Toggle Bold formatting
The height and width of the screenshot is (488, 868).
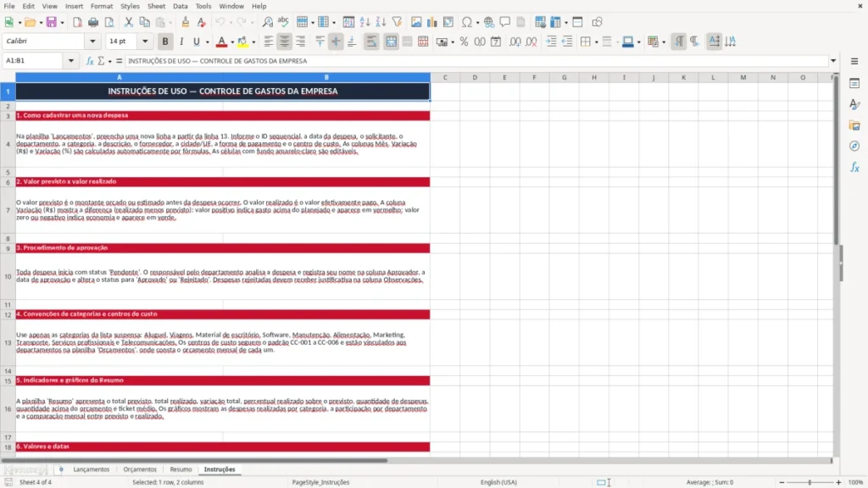pos(165,42)
